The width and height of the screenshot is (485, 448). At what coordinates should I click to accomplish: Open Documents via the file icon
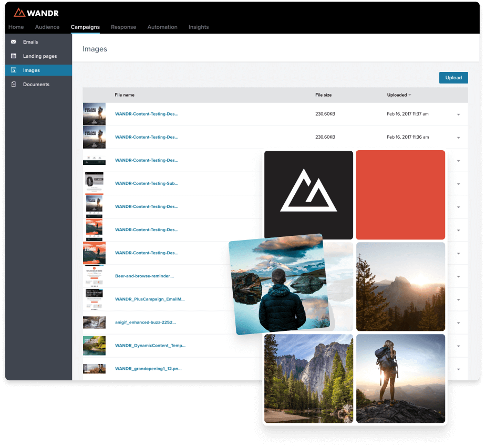tap(14, 84)
